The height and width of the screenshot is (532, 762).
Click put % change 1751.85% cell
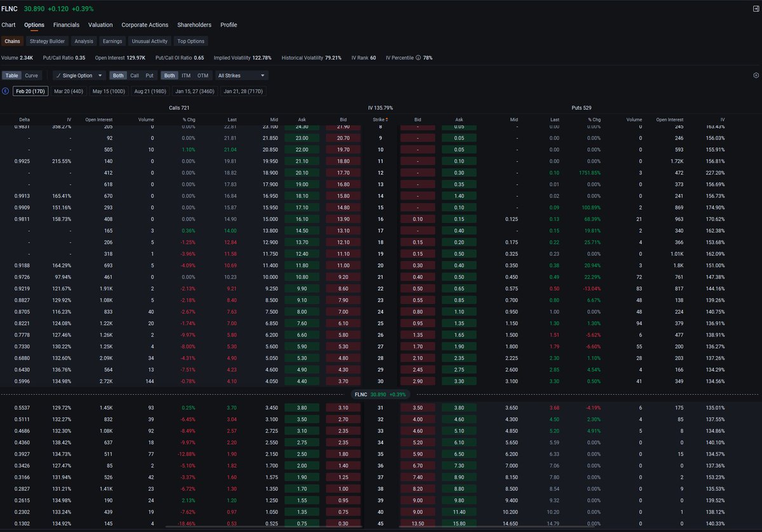590,172
